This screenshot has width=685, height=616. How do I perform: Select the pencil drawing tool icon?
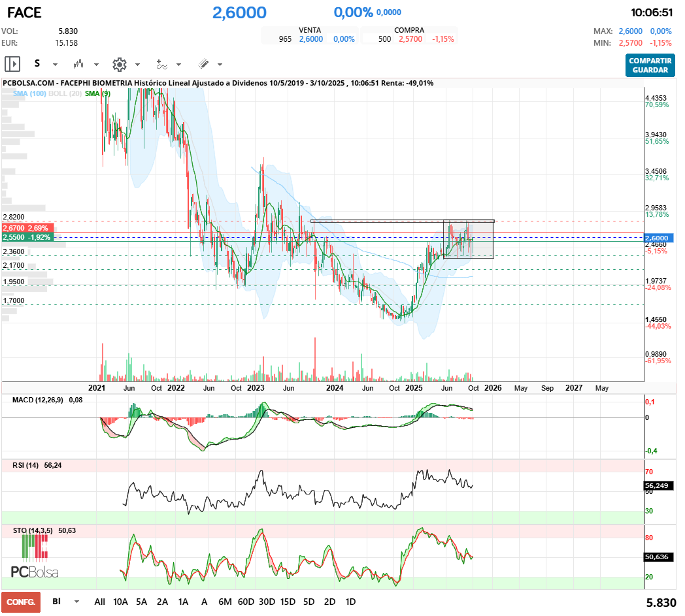click(x=203, y=64)
